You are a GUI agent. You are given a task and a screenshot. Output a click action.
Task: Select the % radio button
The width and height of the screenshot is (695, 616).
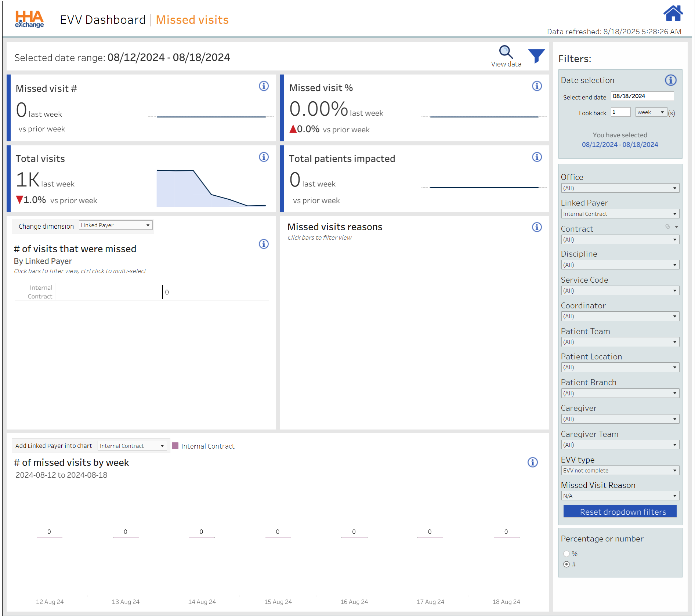pyautogui.click(x=567, y=554)
